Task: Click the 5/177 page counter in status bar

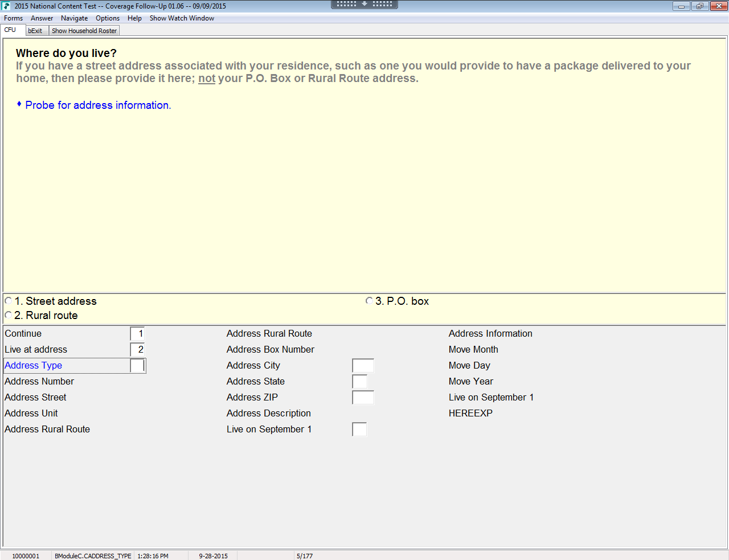Action: point(305,556)
